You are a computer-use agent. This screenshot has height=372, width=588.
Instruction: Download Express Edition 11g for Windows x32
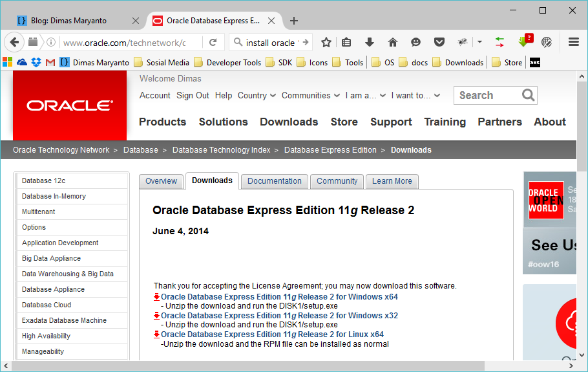279,316
